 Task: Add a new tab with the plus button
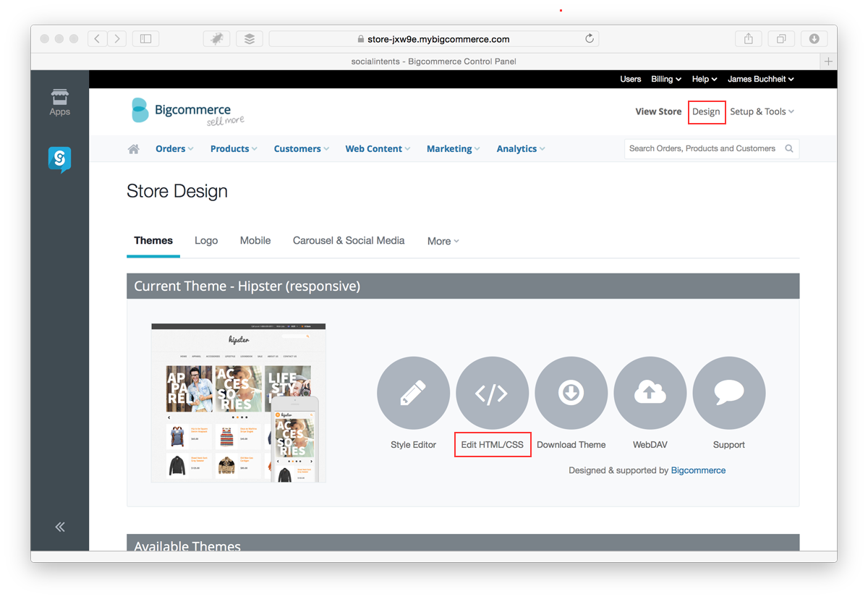coord(828,61)
